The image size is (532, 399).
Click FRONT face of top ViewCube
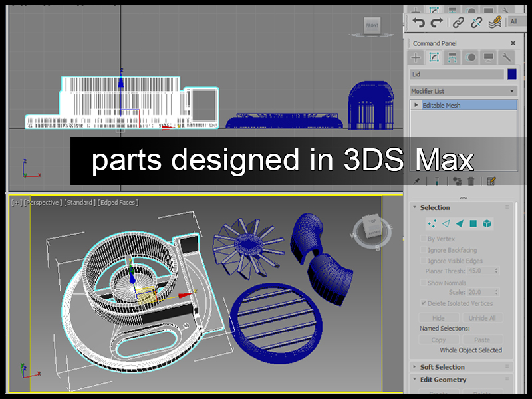pyautogui.click(x=372, y=25)
